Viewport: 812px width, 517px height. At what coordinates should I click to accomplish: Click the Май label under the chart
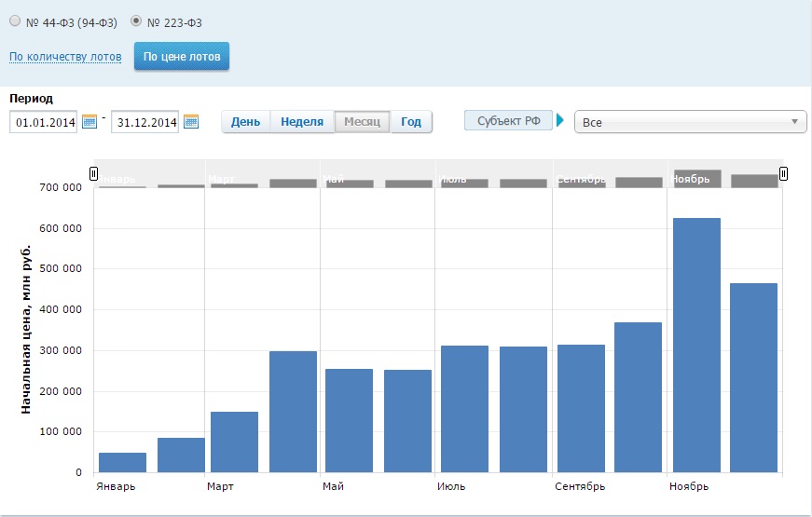pos(333,486)
